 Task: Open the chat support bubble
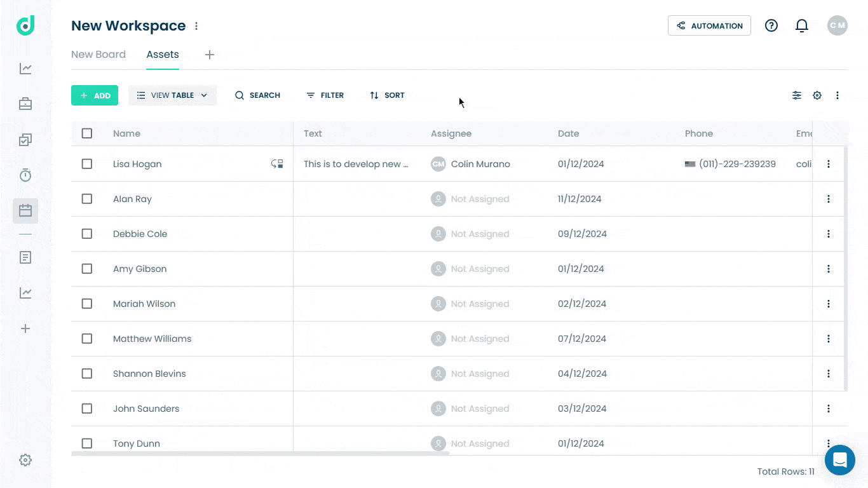coord(840,460)
